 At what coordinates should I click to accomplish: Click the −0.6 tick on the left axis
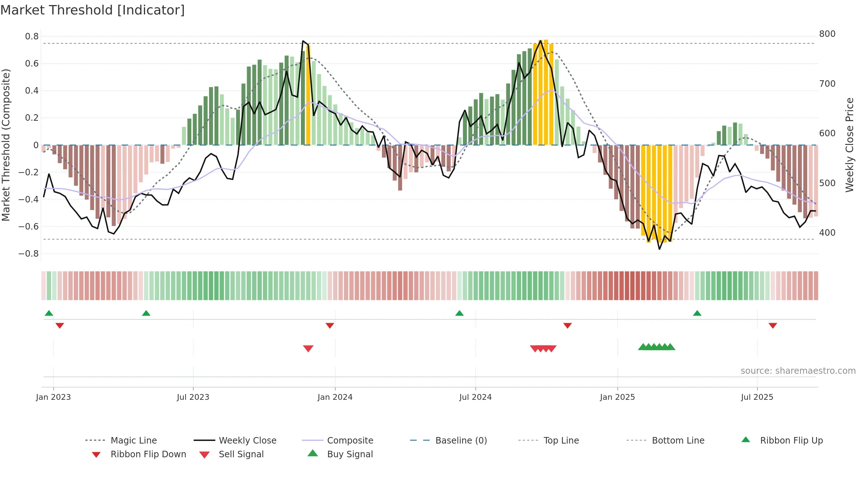(29, 227)
